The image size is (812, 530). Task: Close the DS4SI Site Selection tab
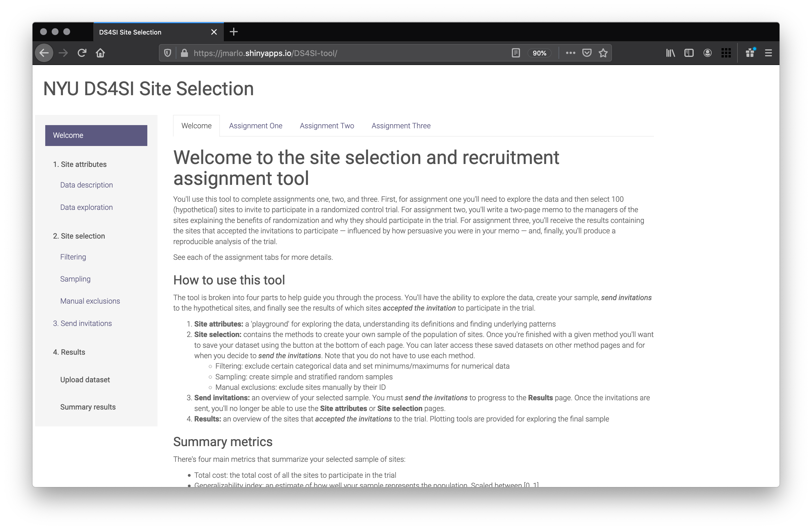pos(214,32)
